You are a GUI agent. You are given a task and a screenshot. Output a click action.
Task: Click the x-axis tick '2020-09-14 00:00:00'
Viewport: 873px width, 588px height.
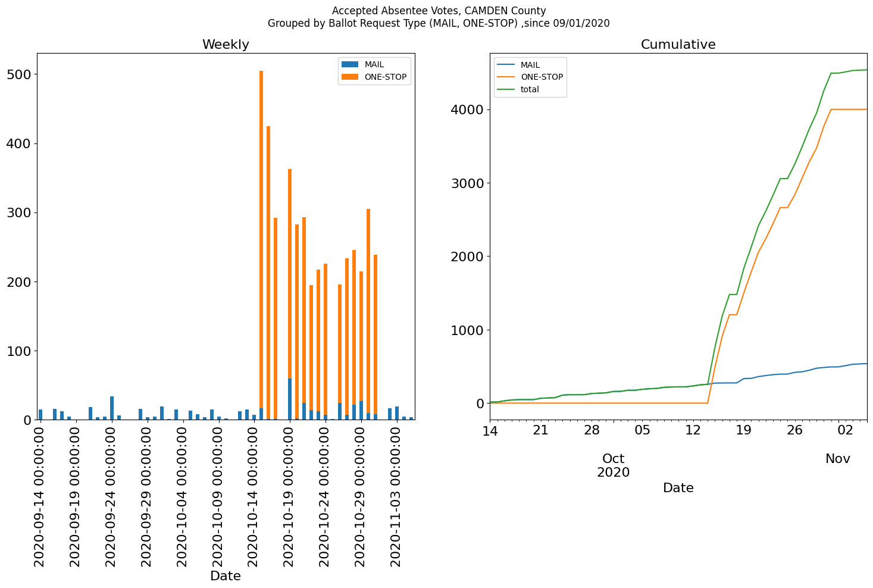click(x=40, y=496)
